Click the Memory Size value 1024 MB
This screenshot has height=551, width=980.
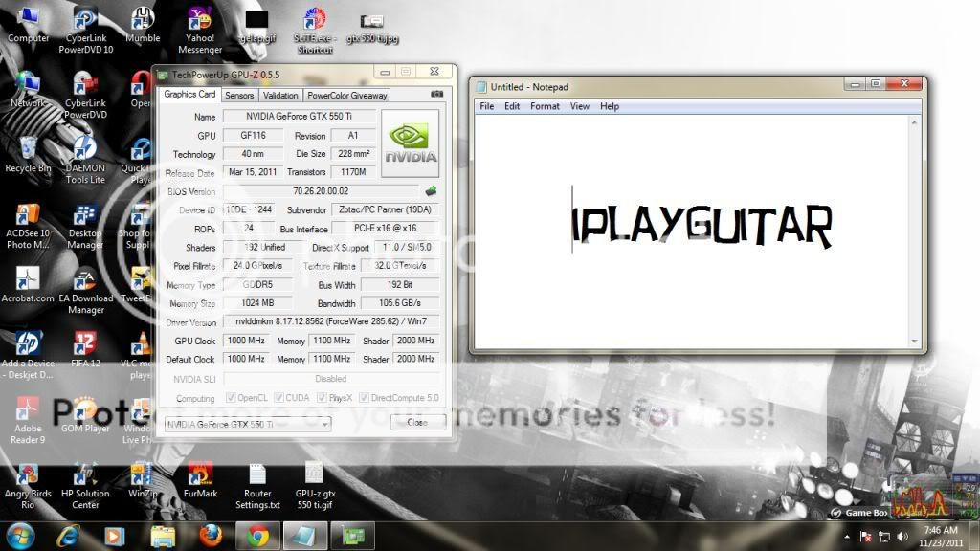coord(257,303)
